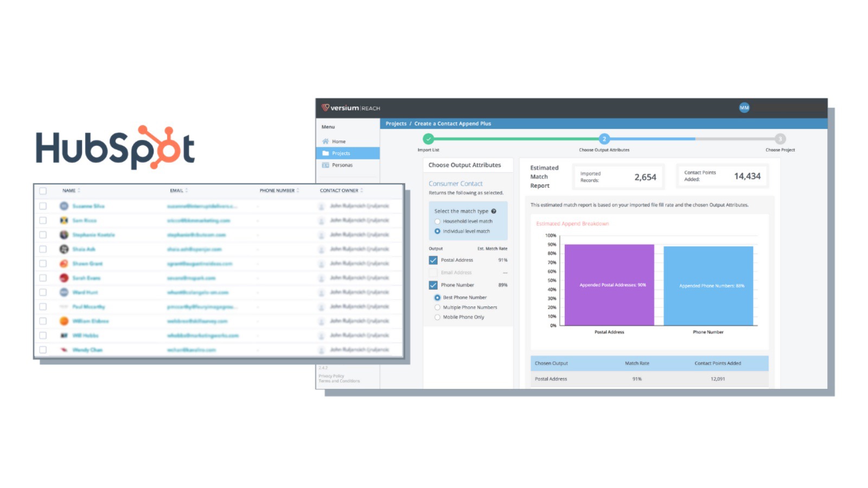This screenshot has width=868, height=488.
Task: Click the HubSpot logo
Action: [115, 147]
